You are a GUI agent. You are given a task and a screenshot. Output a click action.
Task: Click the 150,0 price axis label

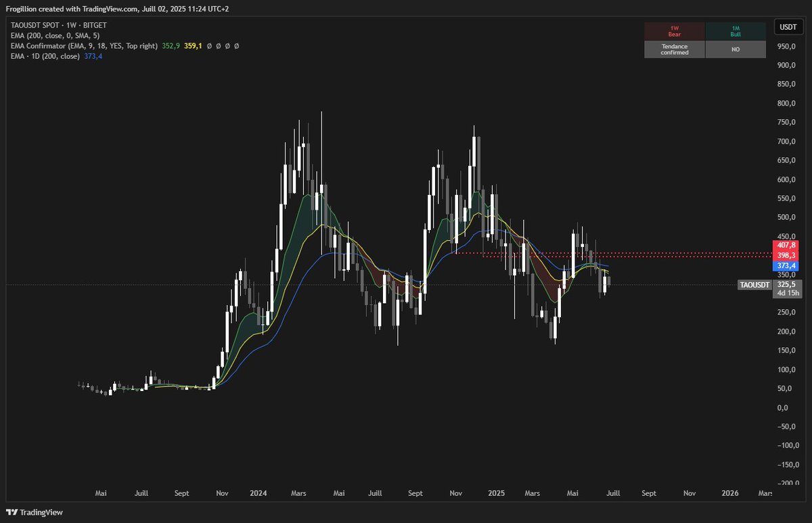(786, 350)
